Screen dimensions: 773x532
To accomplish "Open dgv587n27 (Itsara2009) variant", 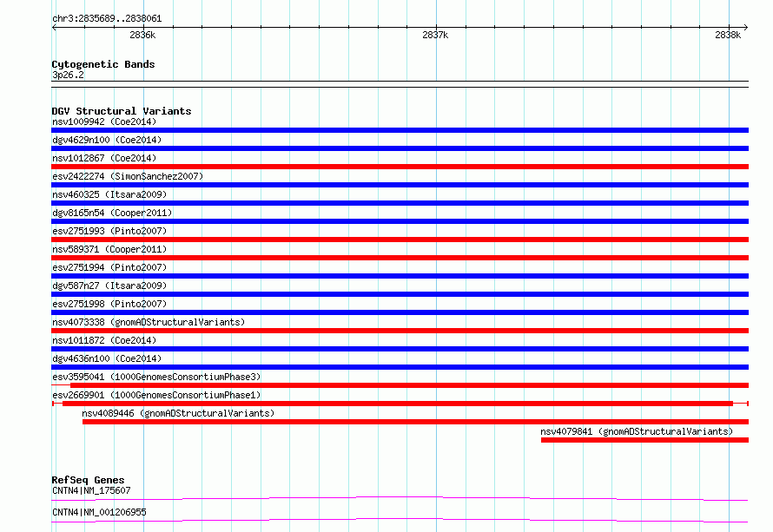I will click(x=109, y=286).
